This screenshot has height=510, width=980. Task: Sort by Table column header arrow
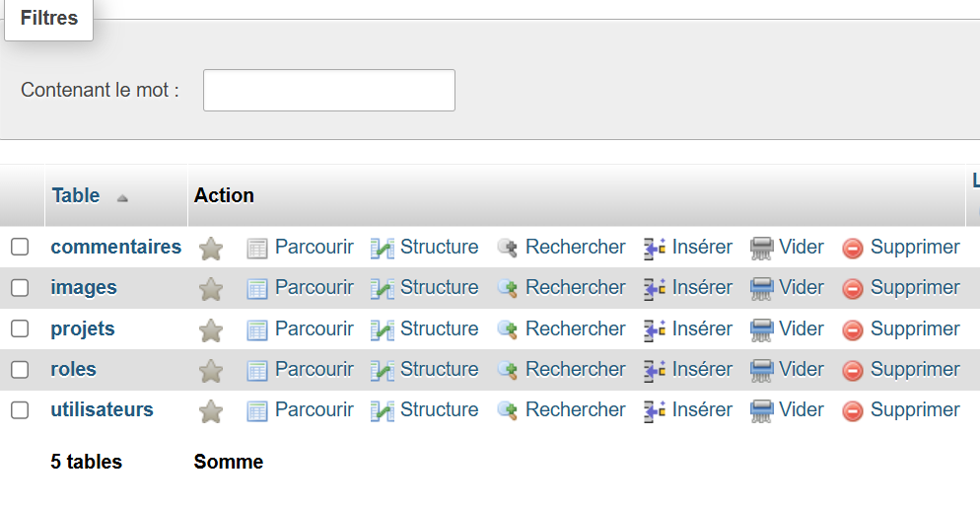[122, 197]
